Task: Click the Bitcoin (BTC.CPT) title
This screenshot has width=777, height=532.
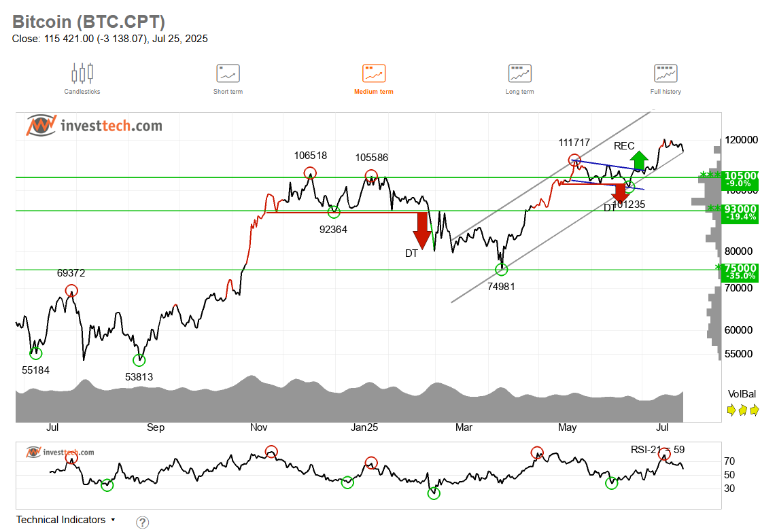Action: tap(88, 22)
